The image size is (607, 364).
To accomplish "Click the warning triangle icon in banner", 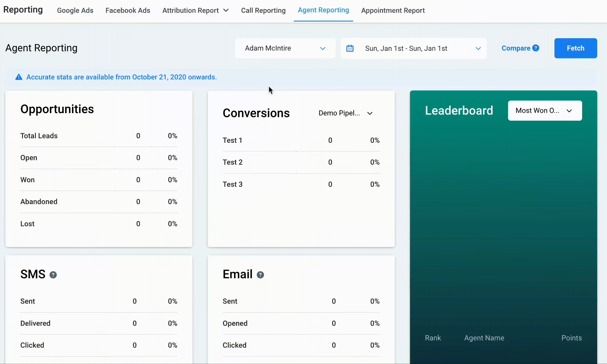I will tap(19, 77).
